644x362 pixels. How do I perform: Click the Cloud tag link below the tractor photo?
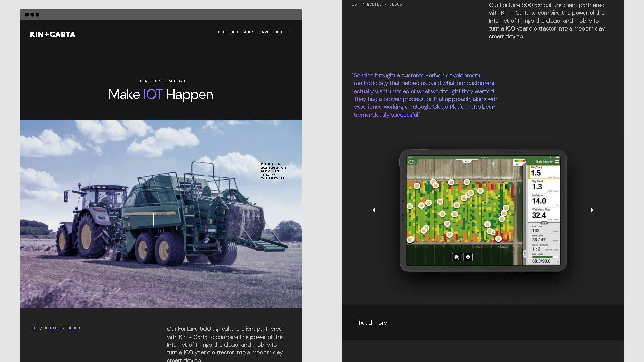click(x=74, y=328)
